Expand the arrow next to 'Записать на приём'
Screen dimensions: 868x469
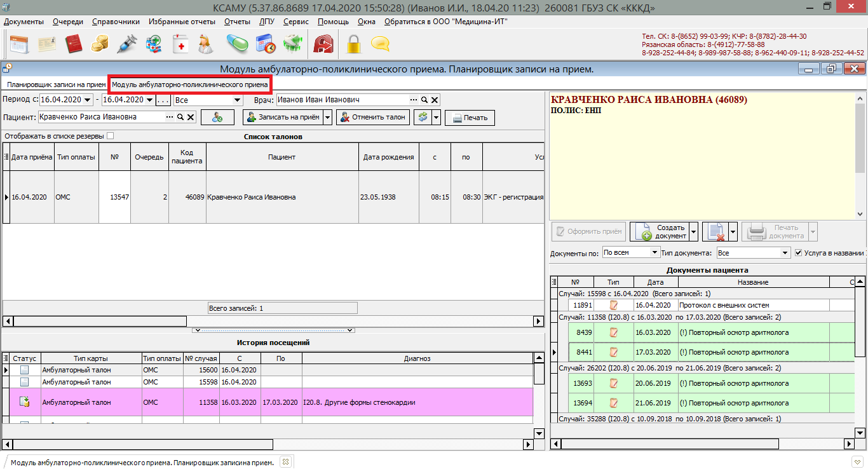click(327, 117)
